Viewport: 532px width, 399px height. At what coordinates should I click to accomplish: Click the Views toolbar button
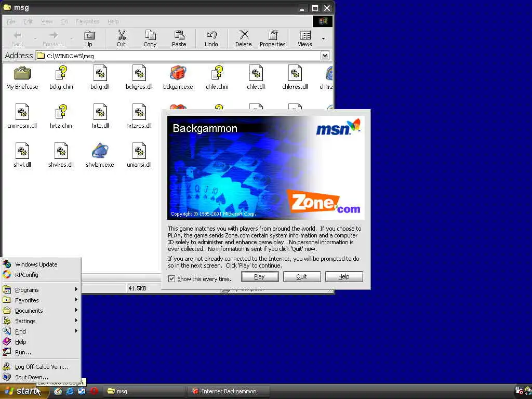pos(304,38)
